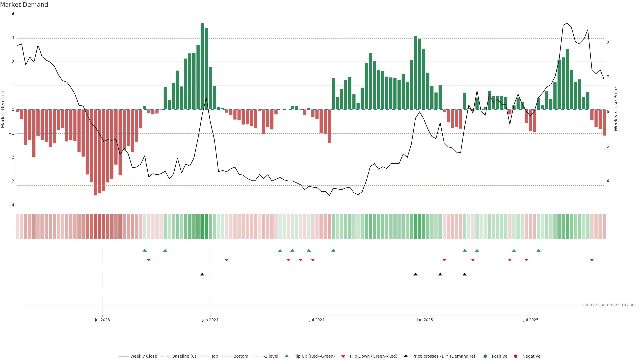
Task: Click the Weekly Close Price axis title
Action: 615,109
